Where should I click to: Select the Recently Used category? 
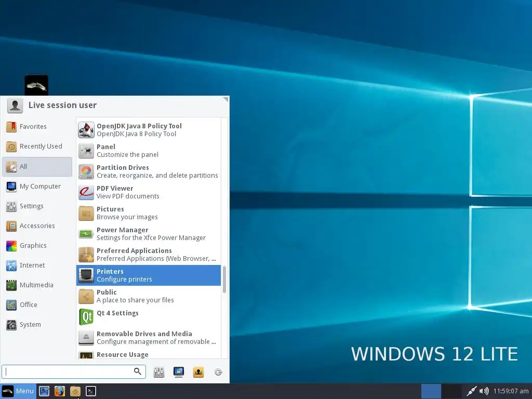click(37, 147)
